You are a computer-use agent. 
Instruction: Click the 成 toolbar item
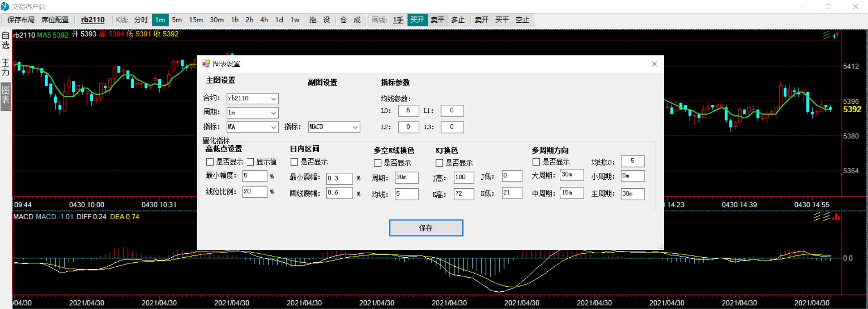click(357, 20)
